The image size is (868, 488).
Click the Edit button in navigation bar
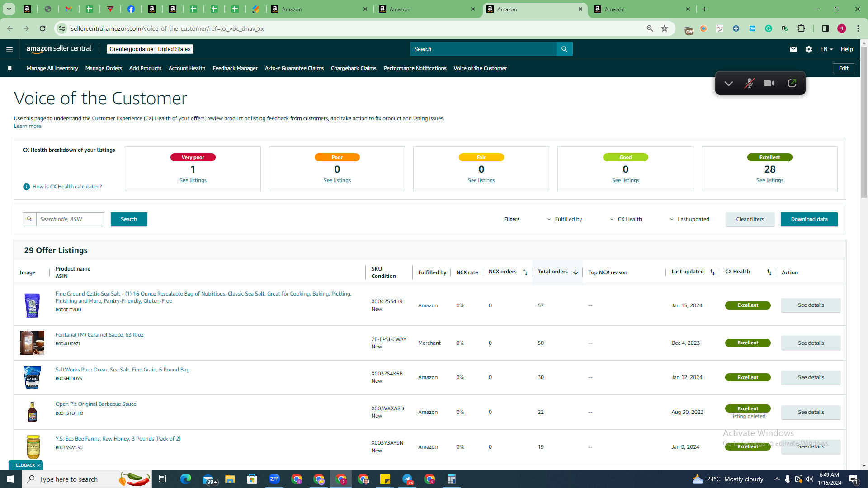pos(844,68)
